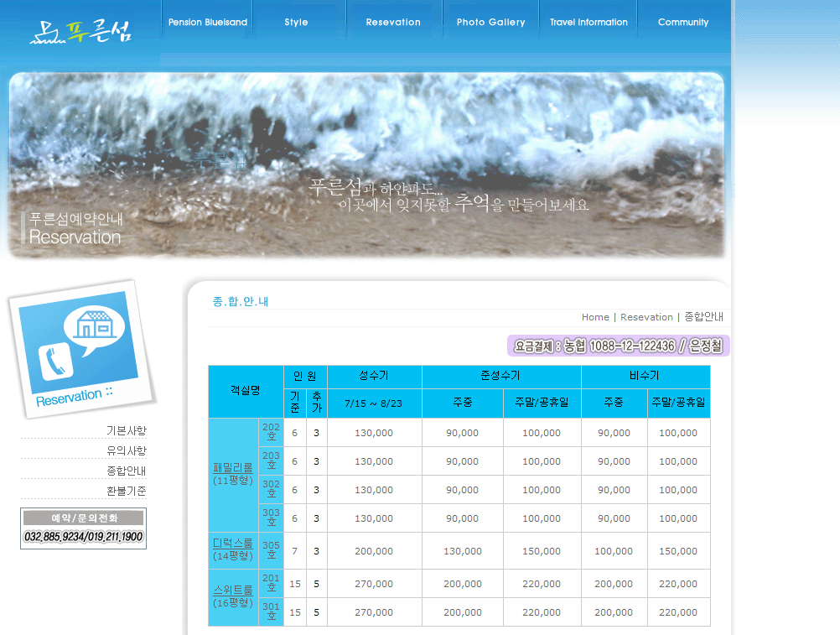The width and height of the screenshot is (840, 635).
Task: Click the 준성수기 column header
Action: point(501,377)
